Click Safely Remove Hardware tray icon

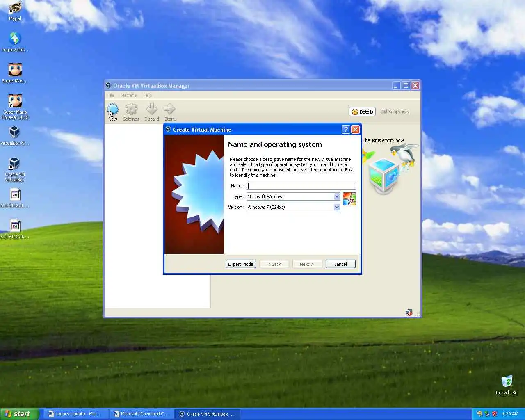pos(487,414)
